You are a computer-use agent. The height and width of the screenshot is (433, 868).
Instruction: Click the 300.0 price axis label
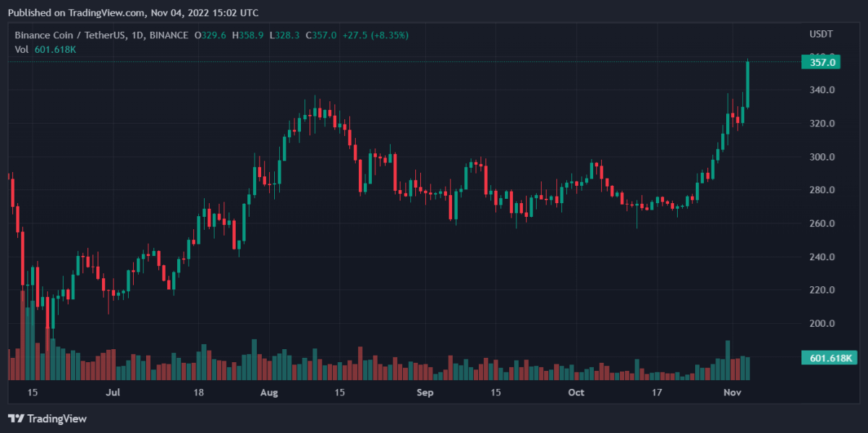[822, 157]
